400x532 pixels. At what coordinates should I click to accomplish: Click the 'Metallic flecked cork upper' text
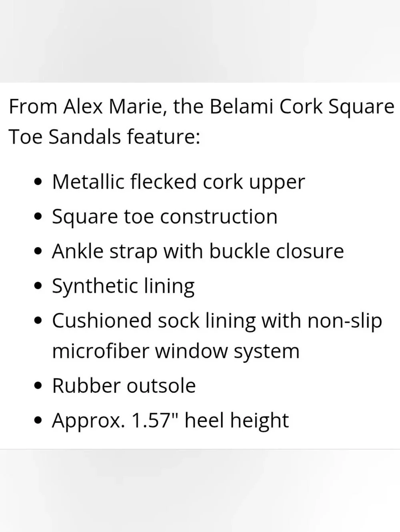click(x=178, y=182)
